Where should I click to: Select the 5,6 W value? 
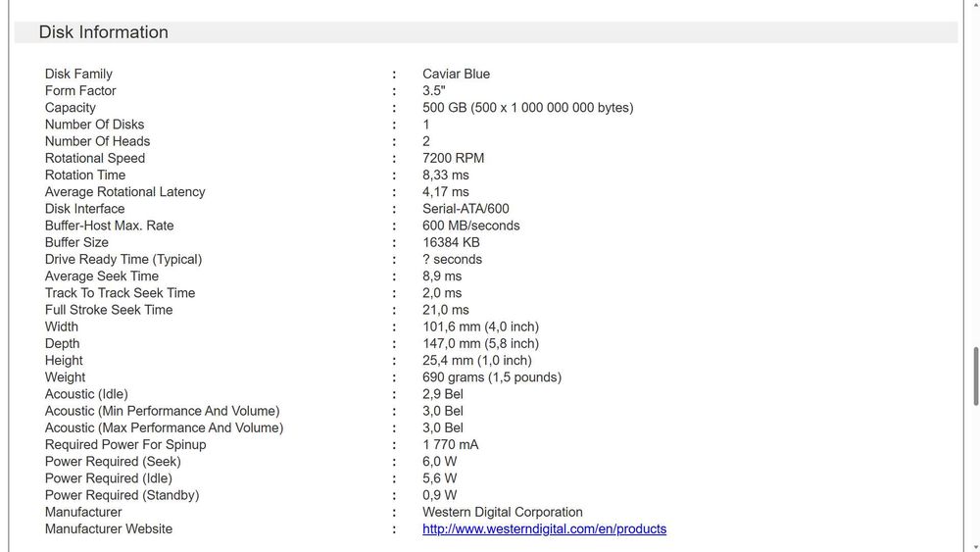click(x=439, y=478)
